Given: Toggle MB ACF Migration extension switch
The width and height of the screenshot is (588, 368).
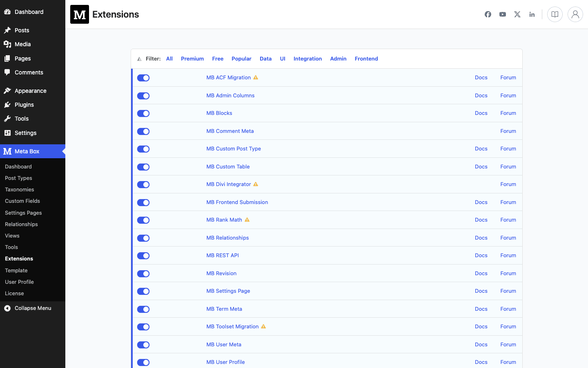Looking at the screenshot, I should [143, 78].
